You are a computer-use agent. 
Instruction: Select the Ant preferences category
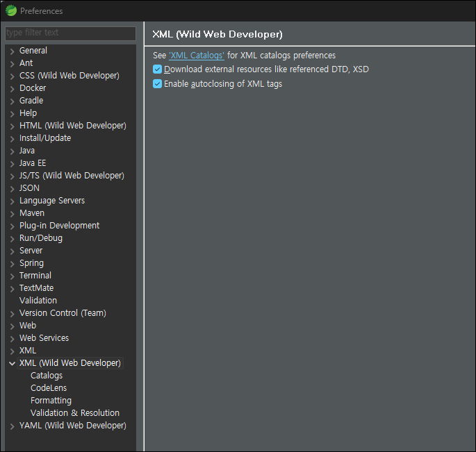tap(26, 62)
